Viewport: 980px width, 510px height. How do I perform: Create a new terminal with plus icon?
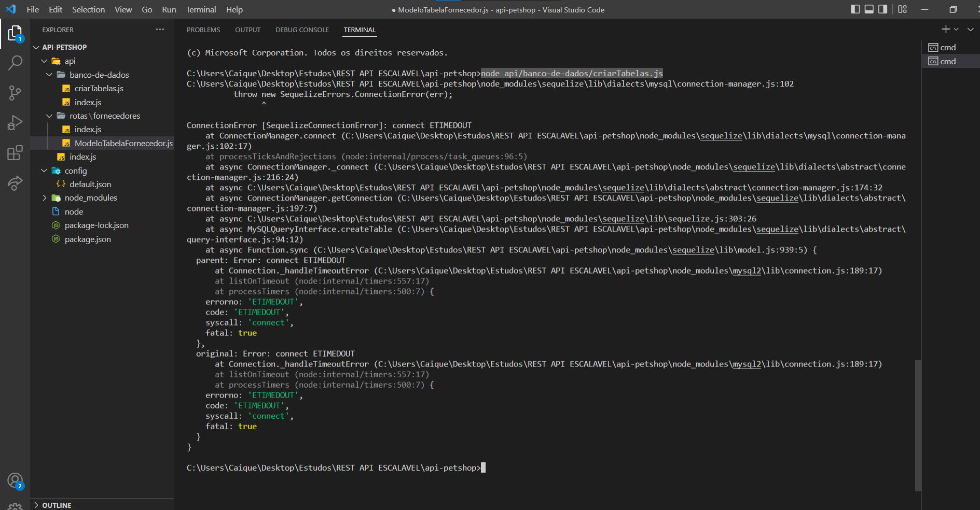tap(945, 29)
